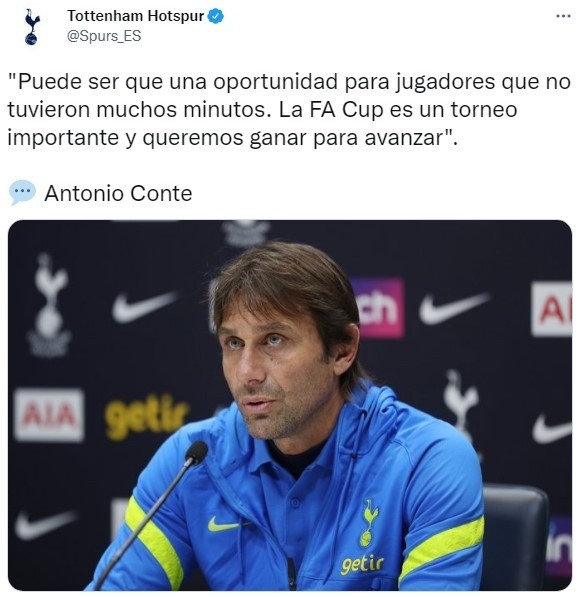Select the Antonio Conte name text
The image size is (579, 597).
118,193
